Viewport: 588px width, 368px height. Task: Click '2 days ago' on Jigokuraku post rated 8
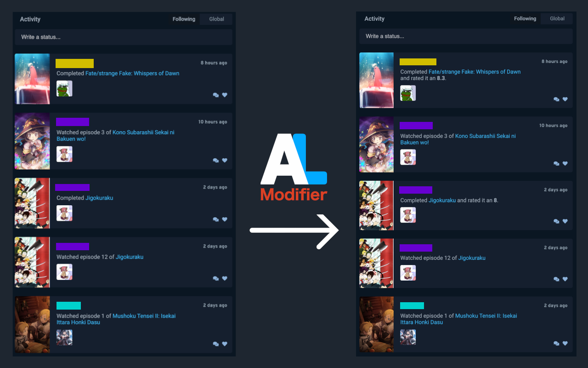[556, 190]
